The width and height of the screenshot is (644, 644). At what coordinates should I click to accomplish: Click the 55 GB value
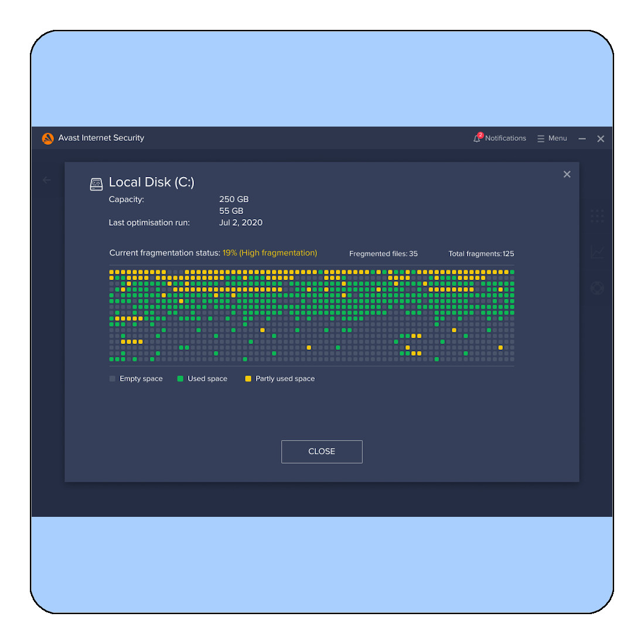(231, 211)
